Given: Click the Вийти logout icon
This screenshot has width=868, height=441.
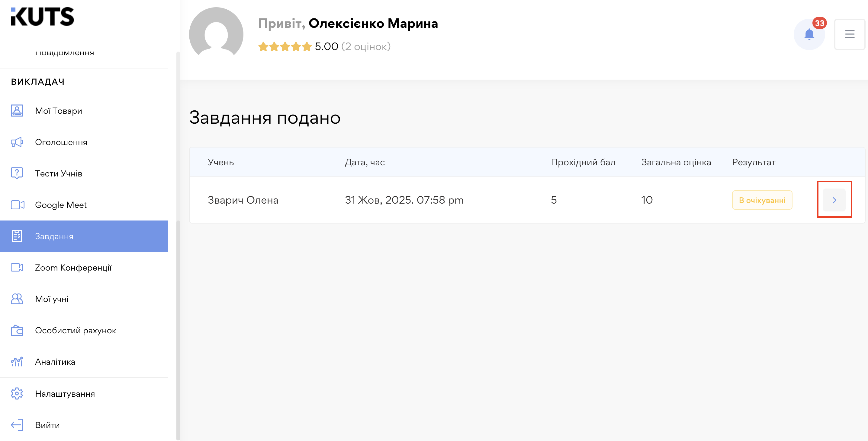Looking at the screenshot, I should [17, 424].
